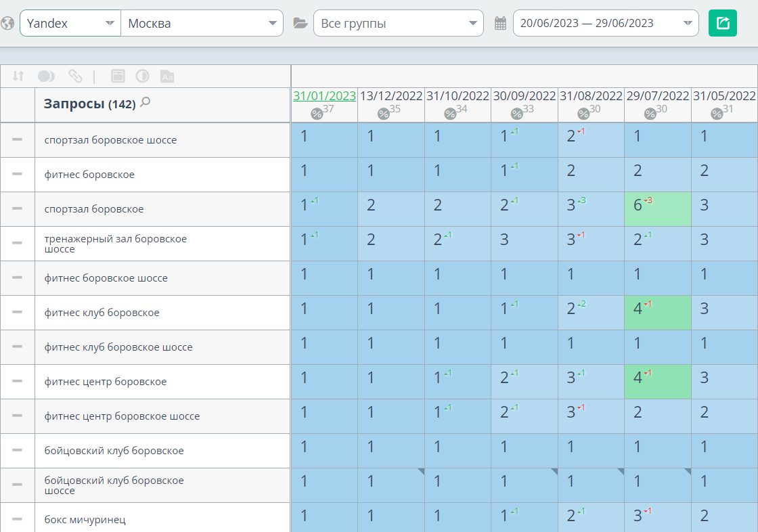758x532 pixels.
Task: Click green cell with position 6 for спортзал боровское
Action: coord(657,208)
